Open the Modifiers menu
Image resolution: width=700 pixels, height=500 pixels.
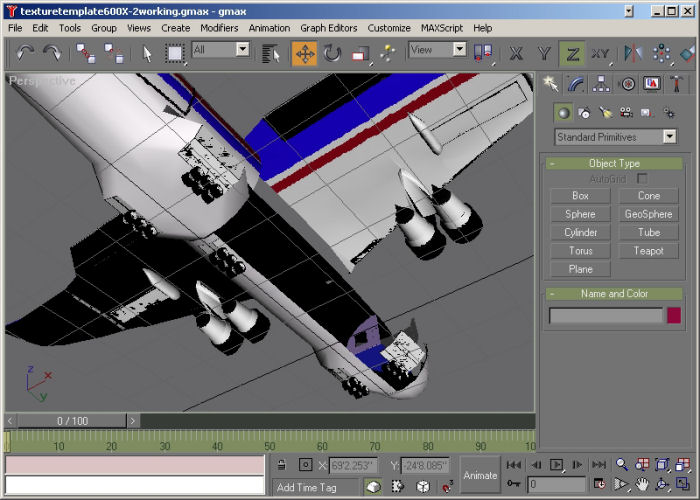point(219,28)
